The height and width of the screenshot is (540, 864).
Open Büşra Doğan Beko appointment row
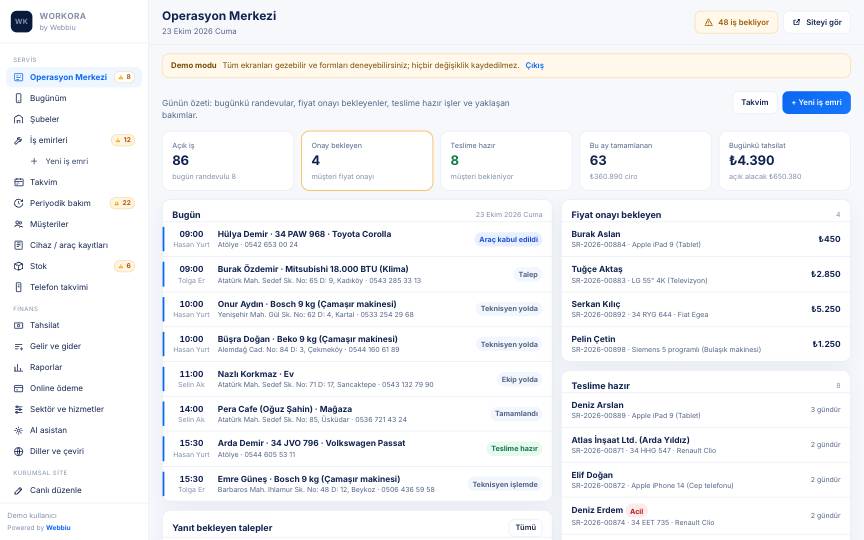[x=357, y=344]
